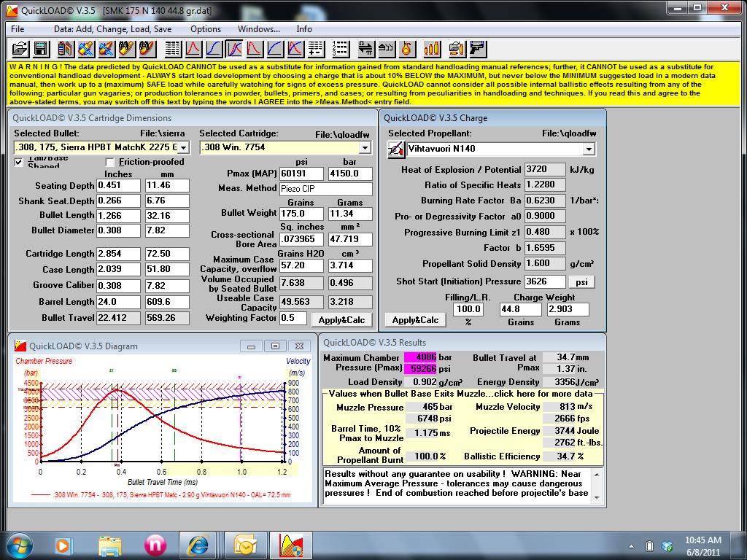The width and height of the screenshot is (747, 560).
Task: Click the taskbar clock showing 10:45 AM
Action: pyautogui.click(x=703, y=540)
